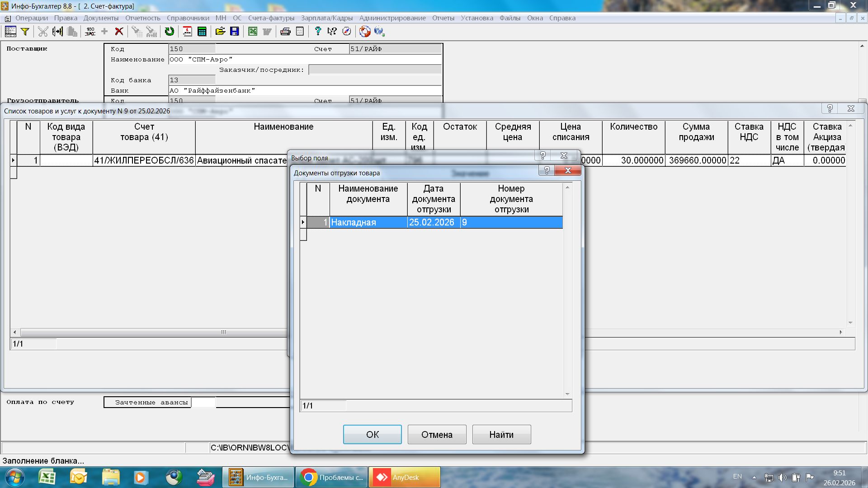Image resolution: width=868 pixels, height=488 pixels.
Task: Click the Найти button
Action: 501,434
